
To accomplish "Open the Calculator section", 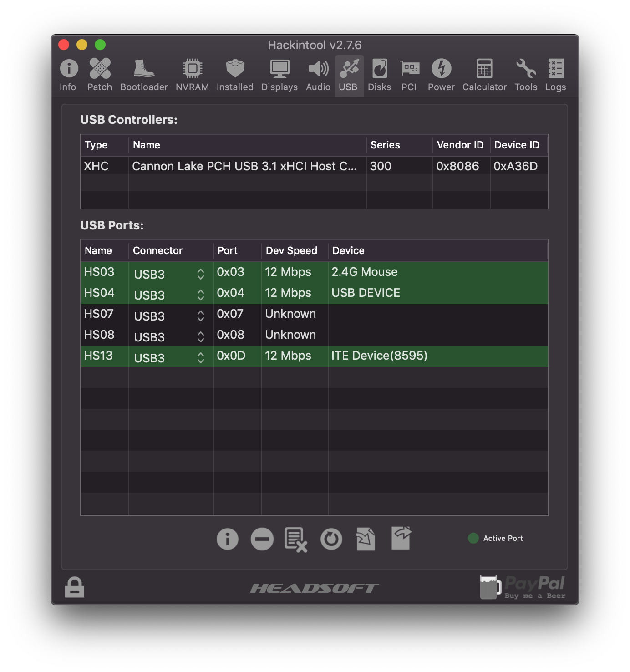I will [484, 75].
